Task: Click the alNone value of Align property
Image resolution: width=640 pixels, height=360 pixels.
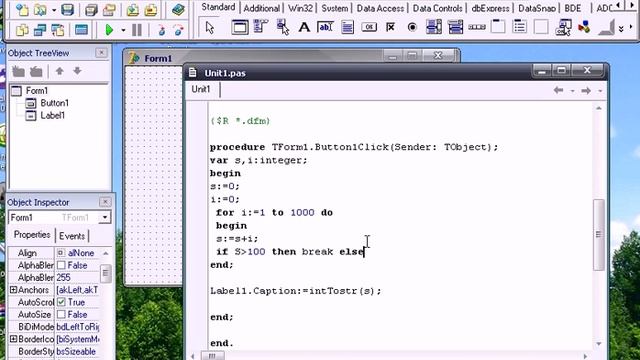Action: point(81,253)
